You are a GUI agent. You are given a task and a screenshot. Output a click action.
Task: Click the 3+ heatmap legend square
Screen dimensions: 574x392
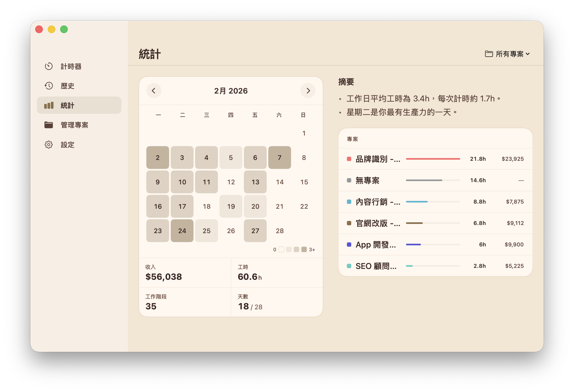(x=304, y=249)
